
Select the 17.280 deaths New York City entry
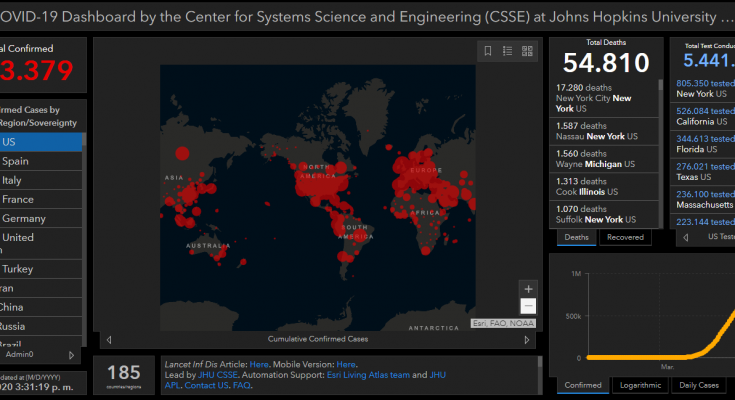pyautogui.click(x=604, y=98)
